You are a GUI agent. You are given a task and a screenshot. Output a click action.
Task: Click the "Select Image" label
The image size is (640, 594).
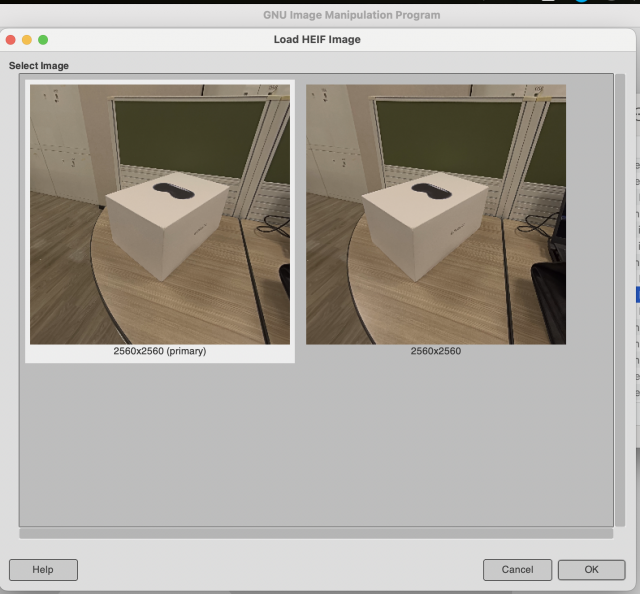point(39,66)
